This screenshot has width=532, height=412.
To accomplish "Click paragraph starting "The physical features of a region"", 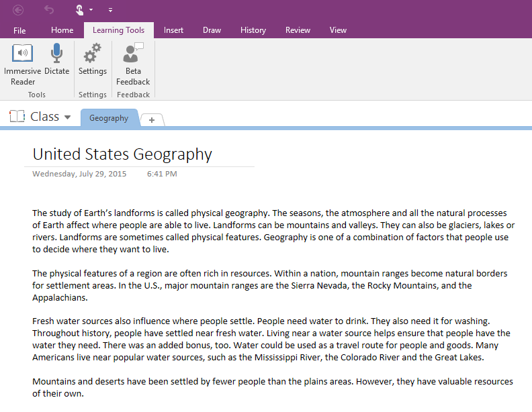I will [270, 285].
